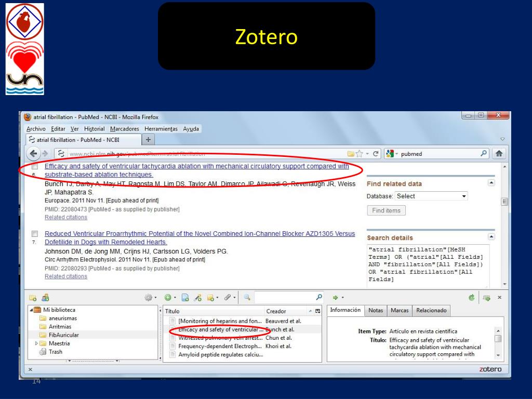Image resolution: width=532 pixels, height=399 pixels.
Task: Click the Zotero Sync icon
Action: coord(472,298)
